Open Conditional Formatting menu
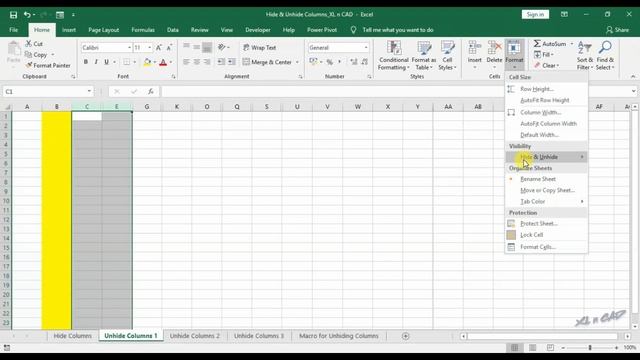Screen dimensions: 640x360 pyautogui.click(x=393, y=56)
